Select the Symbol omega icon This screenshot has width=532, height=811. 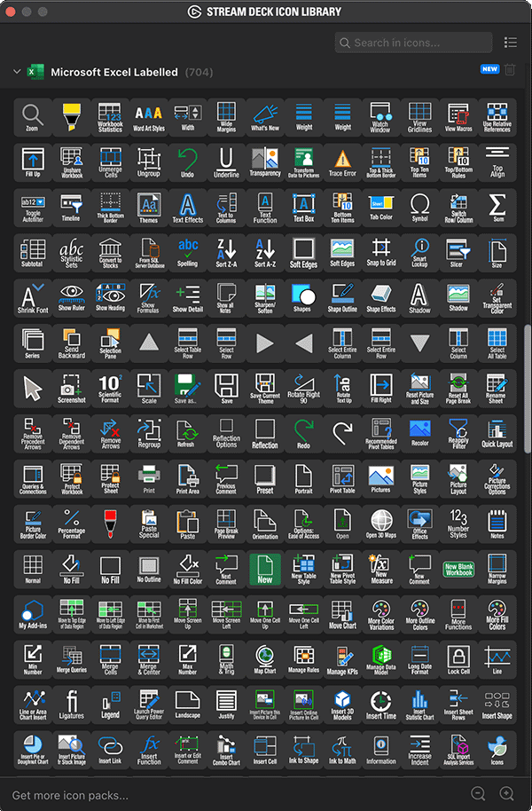[419, 208]
